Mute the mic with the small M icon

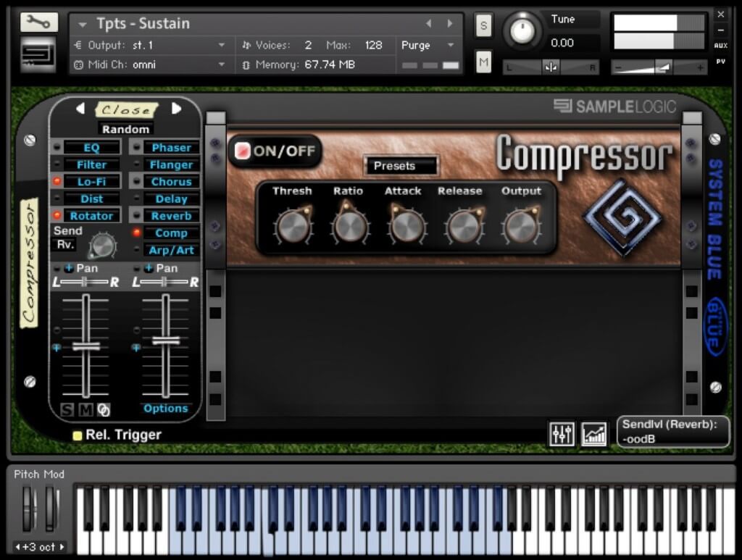click(x=86, y=409)
